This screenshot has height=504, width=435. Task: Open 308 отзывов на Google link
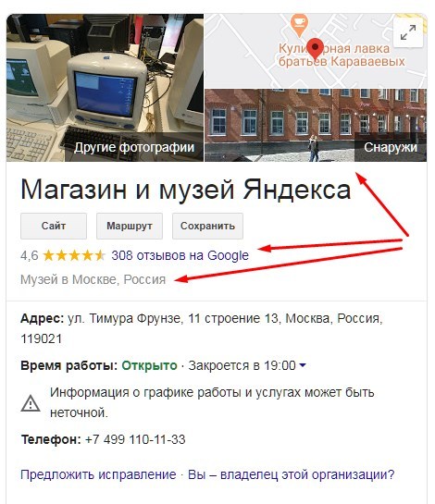click(x=180, y=255)
